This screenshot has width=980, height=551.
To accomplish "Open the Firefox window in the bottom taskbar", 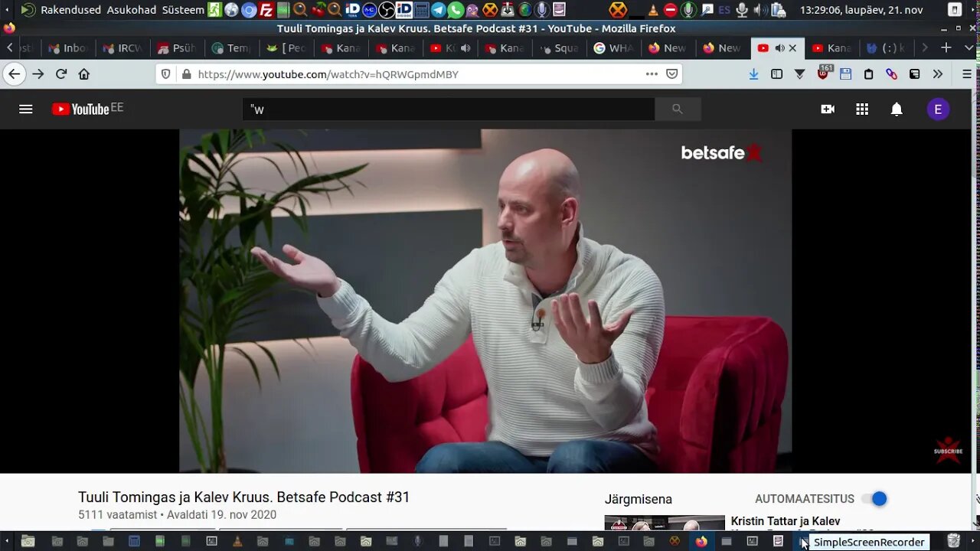I will [x=701, y=542].
